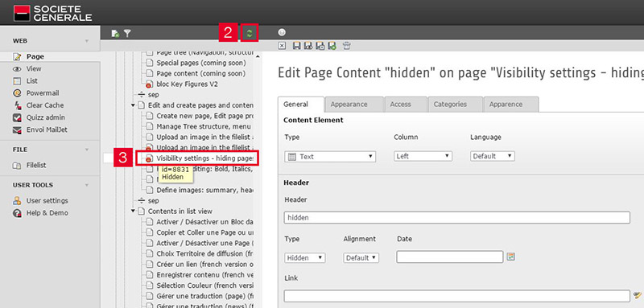Click into the Header text field
The width and height of the screenshot is (644, 308).
coord(456,217)
